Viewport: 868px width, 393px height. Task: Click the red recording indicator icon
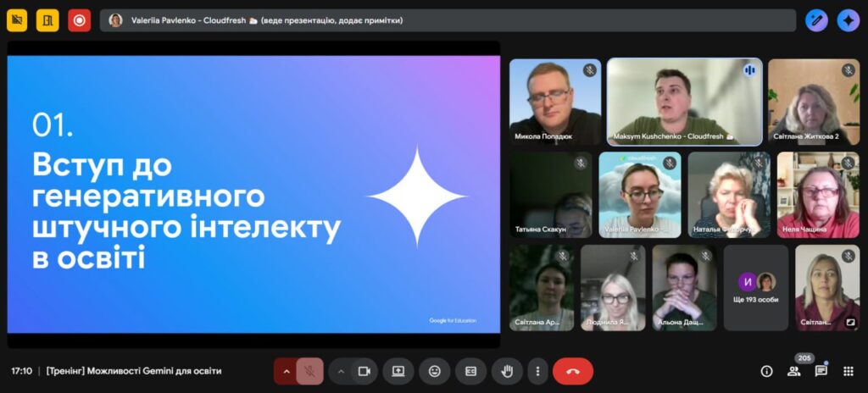click(79, 20)
